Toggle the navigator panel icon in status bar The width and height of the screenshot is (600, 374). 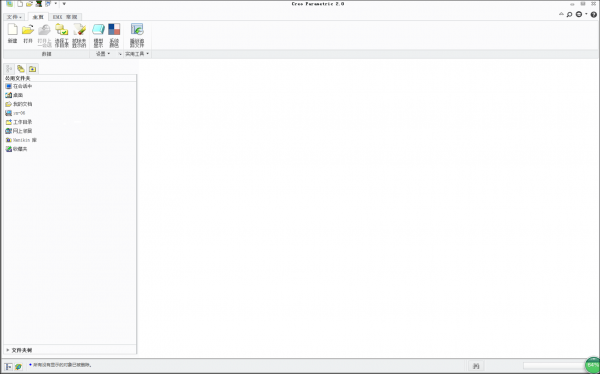point(8,366)
